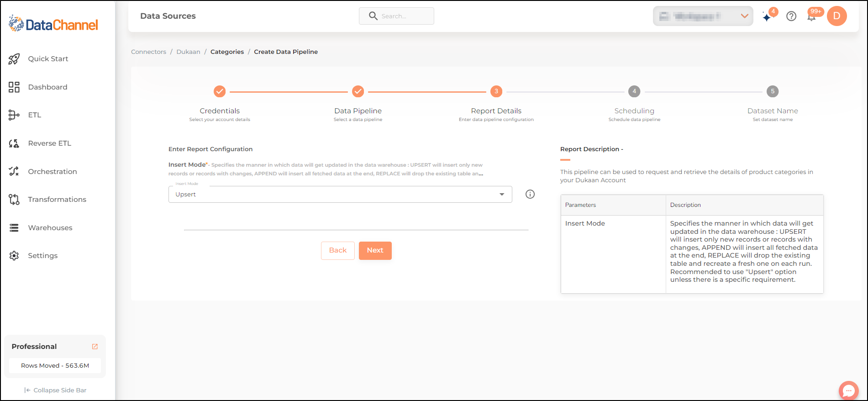The width and height of the screenshot is (868, 401).
Task: Click the Data Pipeline step label
Action: 358,111
